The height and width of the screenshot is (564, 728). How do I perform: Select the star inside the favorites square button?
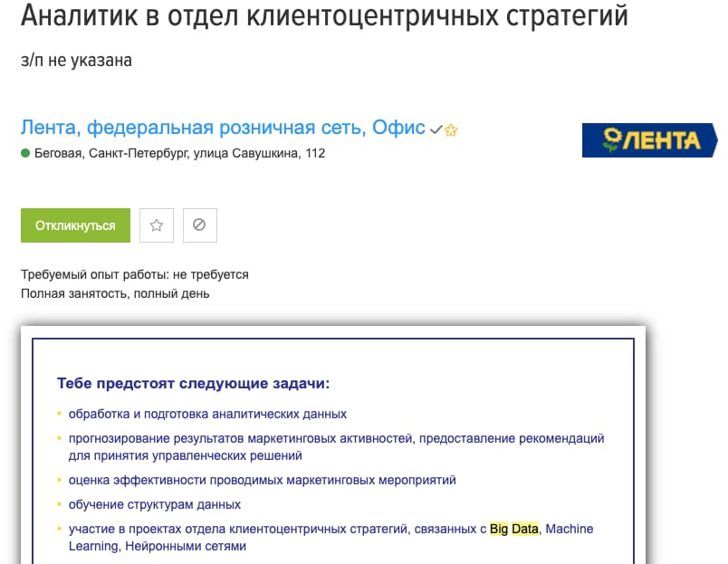[x=156, y=225]
